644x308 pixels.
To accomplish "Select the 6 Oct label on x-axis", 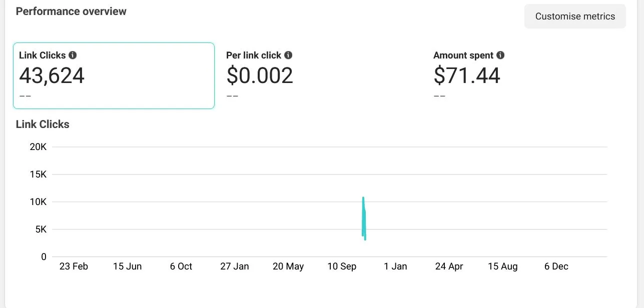I will (x=181, y=266).
